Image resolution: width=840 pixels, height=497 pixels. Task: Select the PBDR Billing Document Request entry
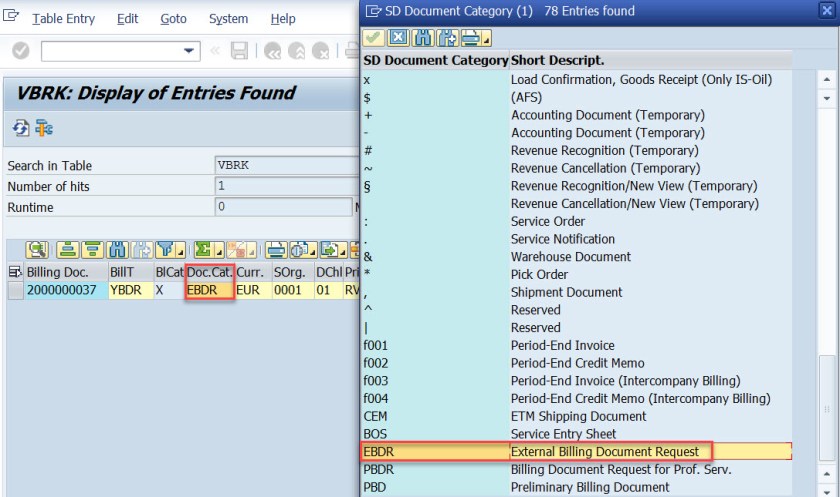click(x=576, y=469)
